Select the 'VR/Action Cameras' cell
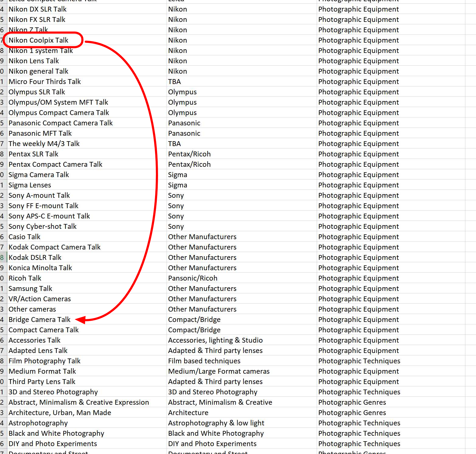Image resolution: width=476 pixels, height=454 pixels. [87, 299]
